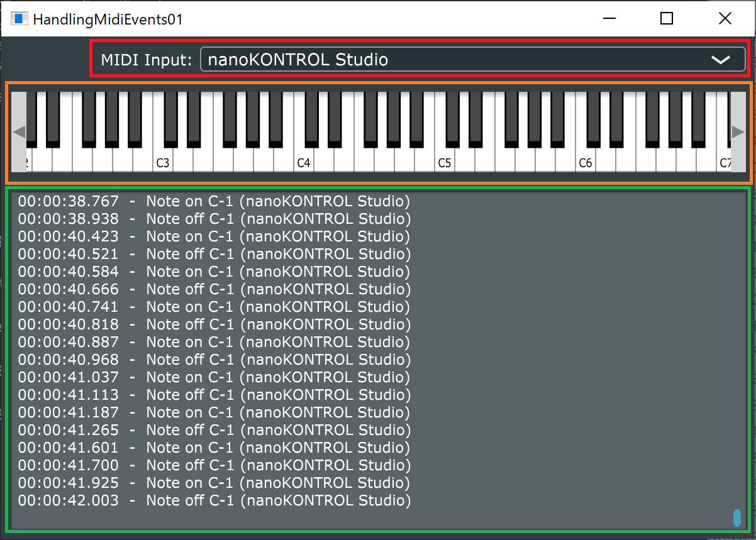Pick the Note on line at 00:00:40.741

pyautogui.click(x=214, y=307)
